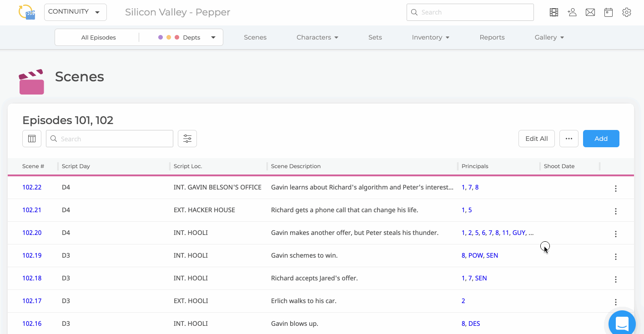Click the add user icon
The image size is (644, 334).
point(572,12)
